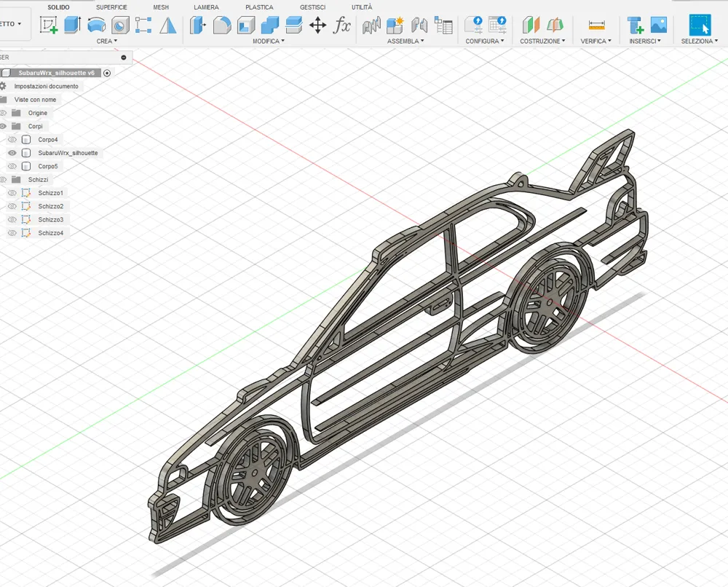
Task: Expand the INSERISCI dropdown
Action: (x=645, y=41)
